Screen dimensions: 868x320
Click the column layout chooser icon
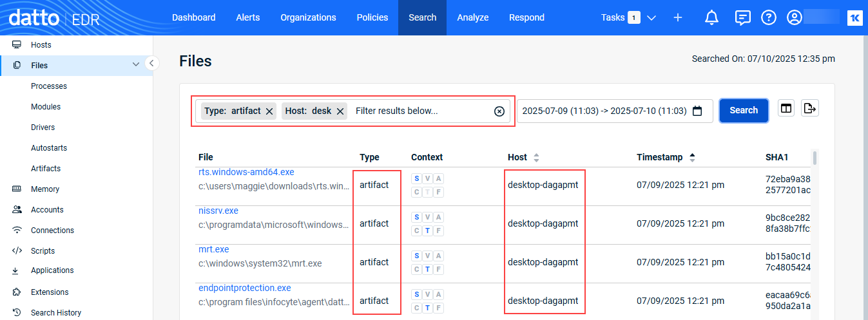point(786,109)
